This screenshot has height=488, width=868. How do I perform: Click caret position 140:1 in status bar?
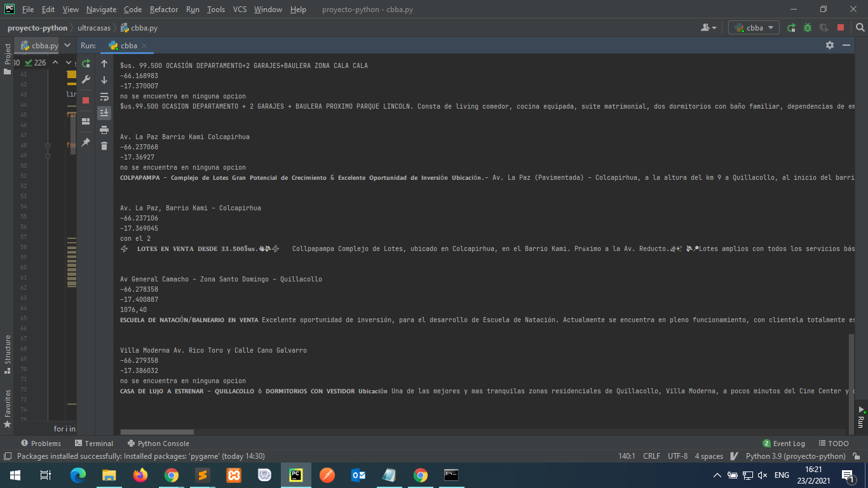pyautogui.click(x=627, y=456)
